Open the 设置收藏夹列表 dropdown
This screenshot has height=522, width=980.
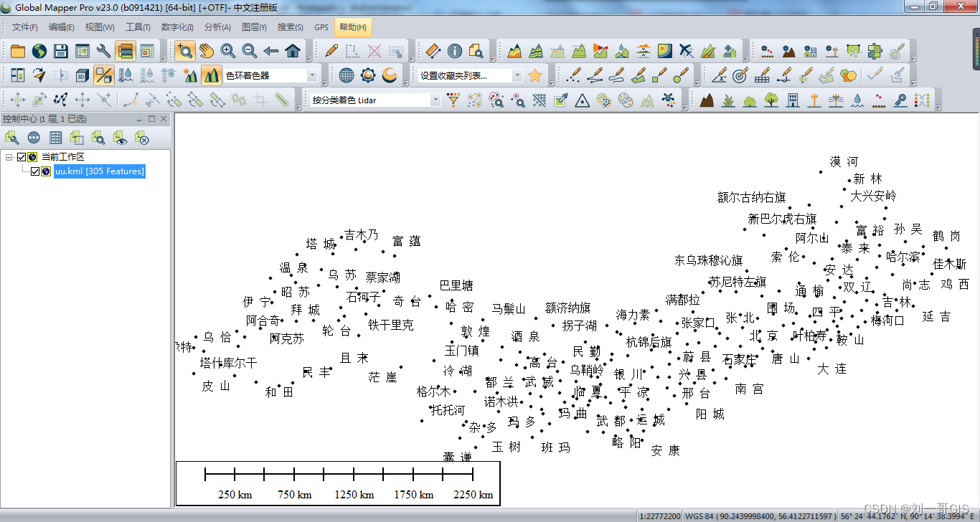[x=471, y=75]
